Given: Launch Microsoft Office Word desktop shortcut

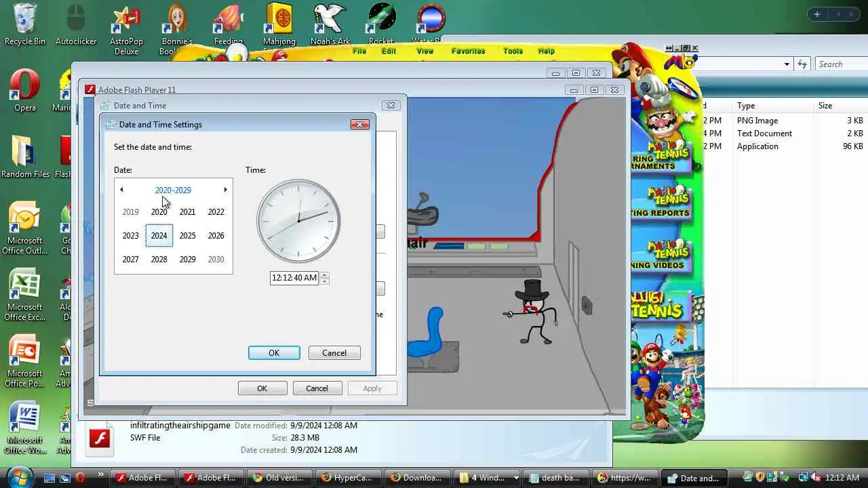Looking at the screenshot, I should click(x=25, y=428).
